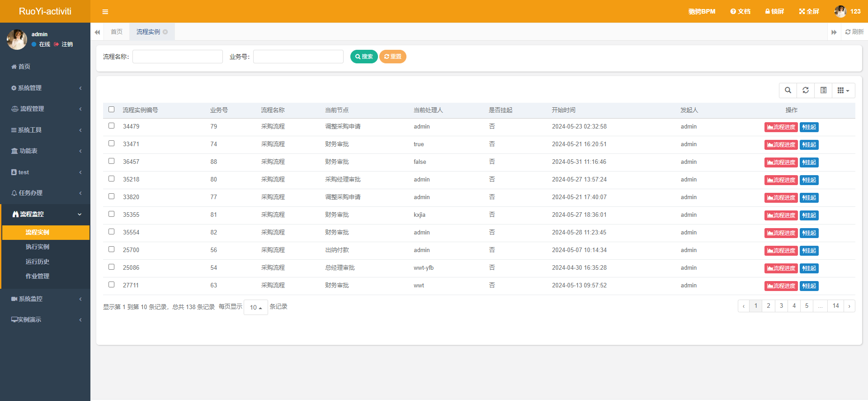Click the 全屏 fullscreen icon
The image size is (868, 401).
coord(809,11)
